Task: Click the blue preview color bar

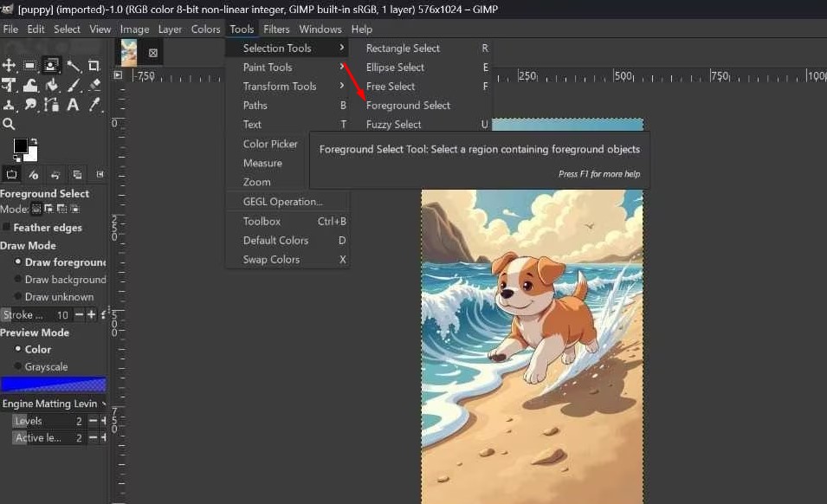Action: (x=53, y=384)
